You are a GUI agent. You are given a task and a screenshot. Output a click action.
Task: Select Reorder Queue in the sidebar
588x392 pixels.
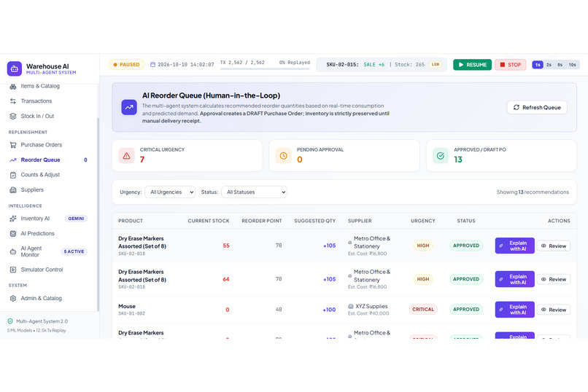[x=41, y=160]
